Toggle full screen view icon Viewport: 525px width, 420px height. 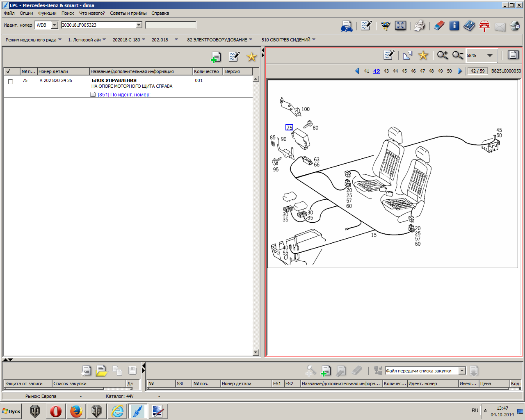coord(400,26)
